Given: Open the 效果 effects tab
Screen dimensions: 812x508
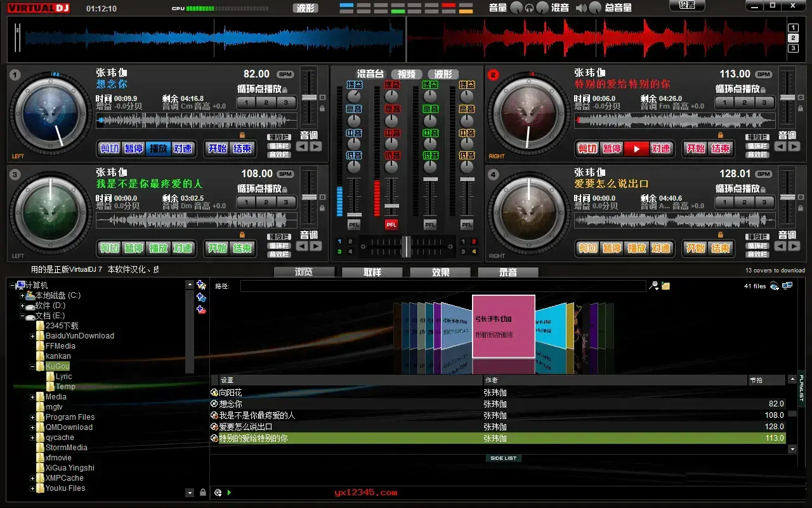Looking at the screenshot, I should pos(440,272).
